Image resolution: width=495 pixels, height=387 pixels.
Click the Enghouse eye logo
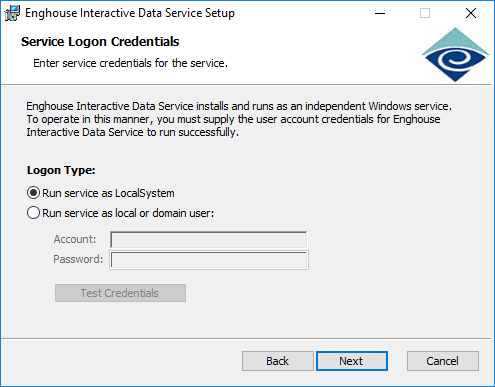pyautogui.click(x=455, y=55)
